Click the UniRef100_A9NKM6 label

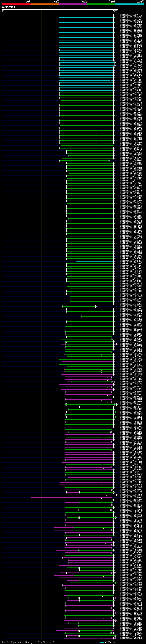(131, 90)
